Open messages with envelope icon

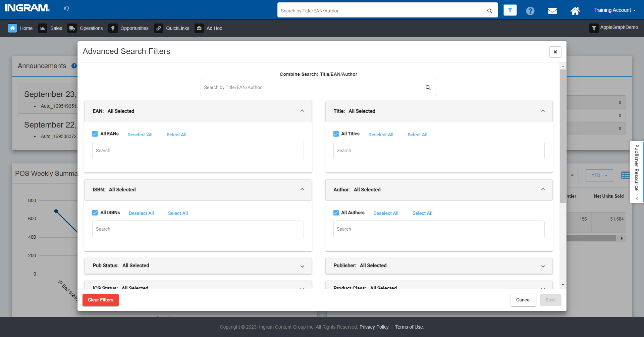(x=552, y=10)
